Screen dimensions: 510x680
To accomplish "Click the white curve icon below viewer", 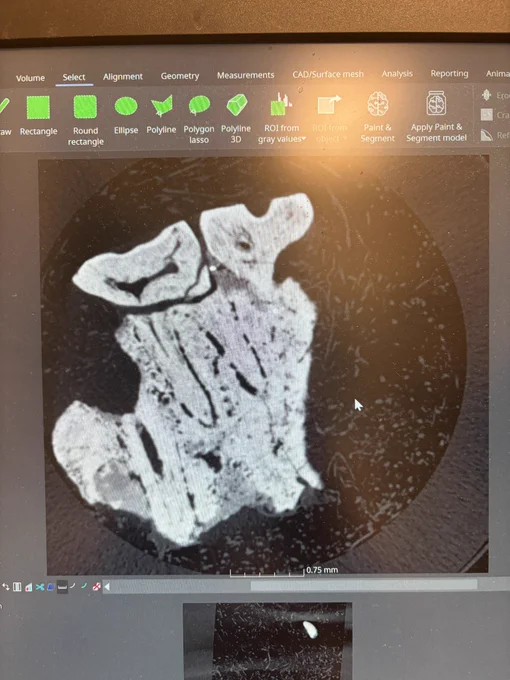I will coord(73,586).
